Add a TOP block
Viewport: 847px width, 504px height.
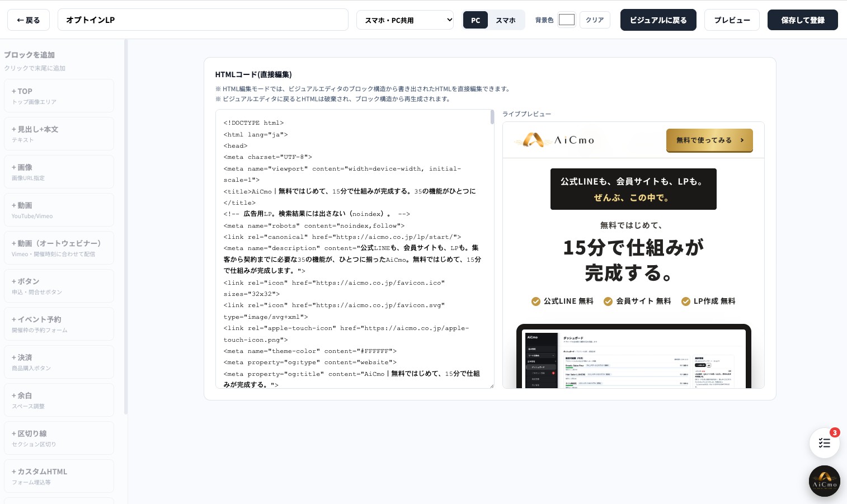(59, 96)
